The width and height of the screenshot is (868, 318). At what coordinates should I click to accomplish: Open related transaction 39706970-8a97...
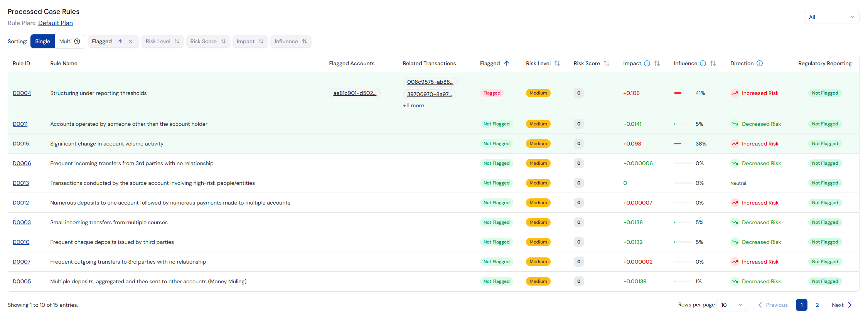(430, 94)
